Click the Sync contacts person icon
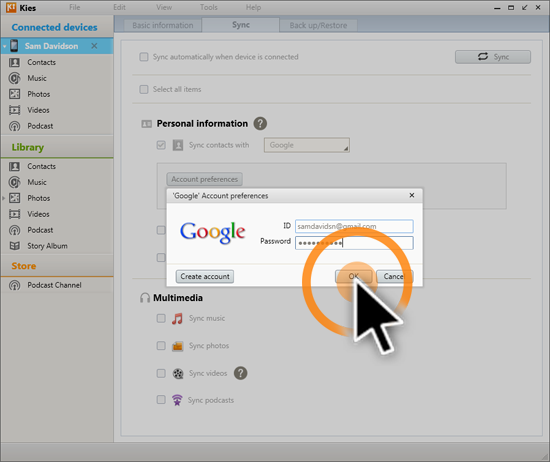 click(x=178, y=145)
